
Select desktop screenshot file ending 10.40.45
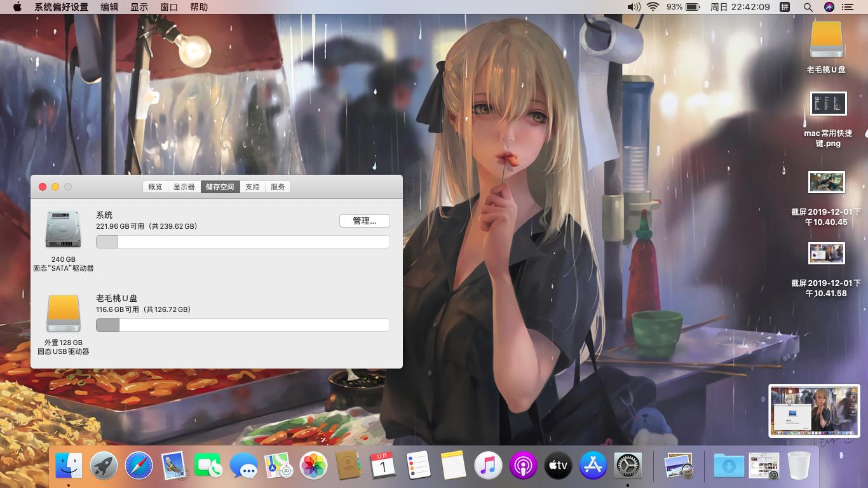coord(826,182)
